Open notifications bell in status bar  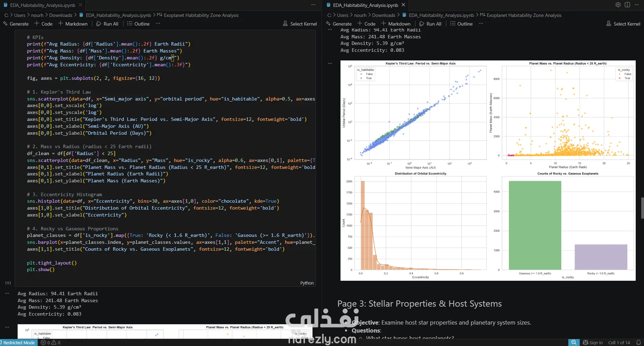click(638, 343)
